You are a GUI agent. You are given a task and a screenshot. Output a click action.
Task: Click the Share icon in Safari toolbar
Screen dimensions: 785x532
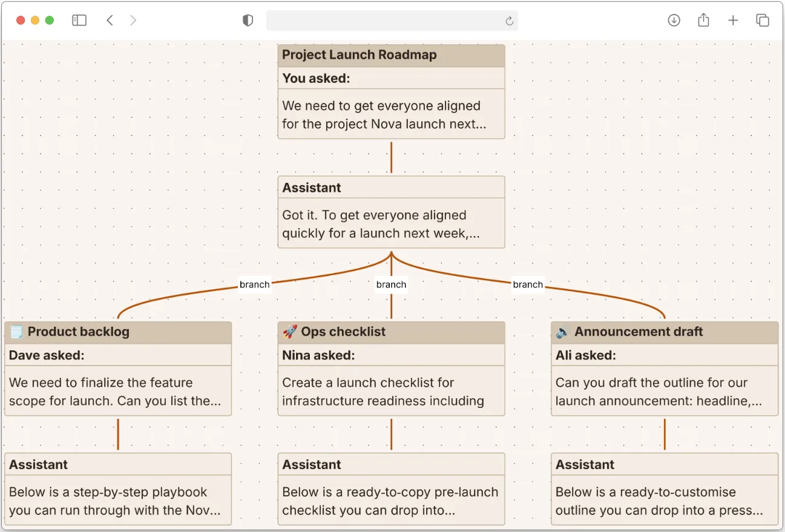coord(703,20)
